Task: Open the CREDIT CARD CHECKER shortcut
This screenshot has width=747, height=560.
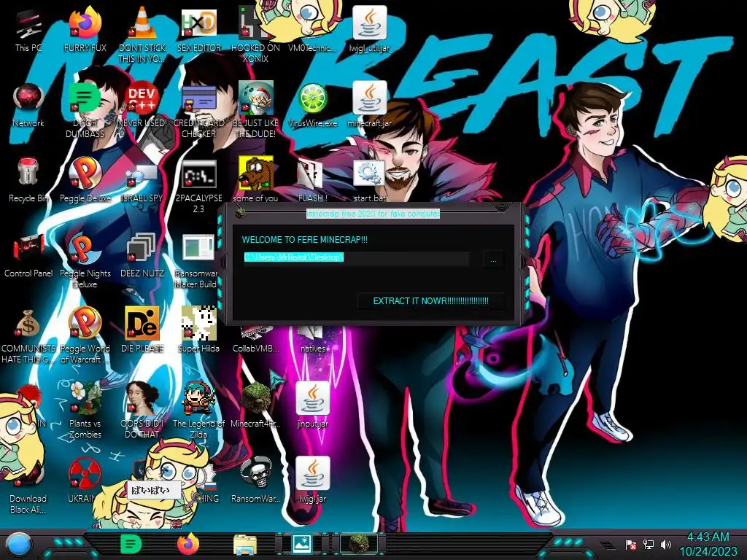Action: [x=199, y=111]
